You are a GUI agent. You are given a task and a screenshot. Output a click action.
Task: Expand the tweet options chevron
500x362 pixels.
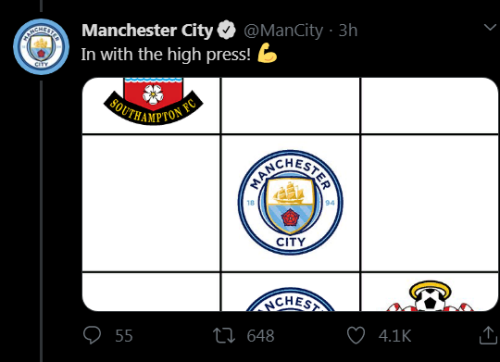coord(490,27)
